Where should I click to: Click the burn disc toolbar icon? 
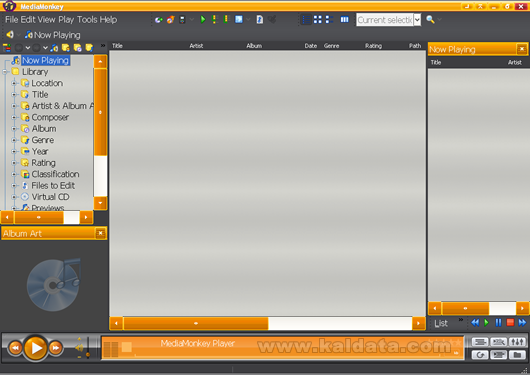tap(170, 20)
